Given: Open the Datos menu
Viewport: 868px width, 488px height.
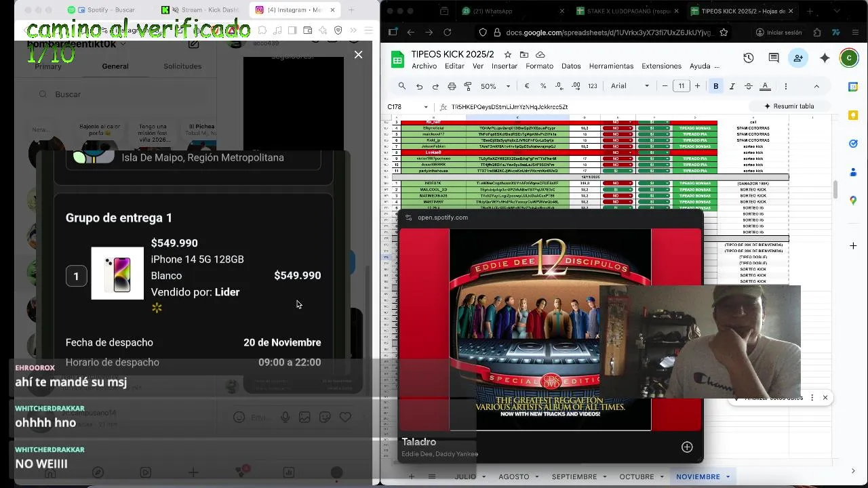Looking at the screenshot, I should coord(571,66).
